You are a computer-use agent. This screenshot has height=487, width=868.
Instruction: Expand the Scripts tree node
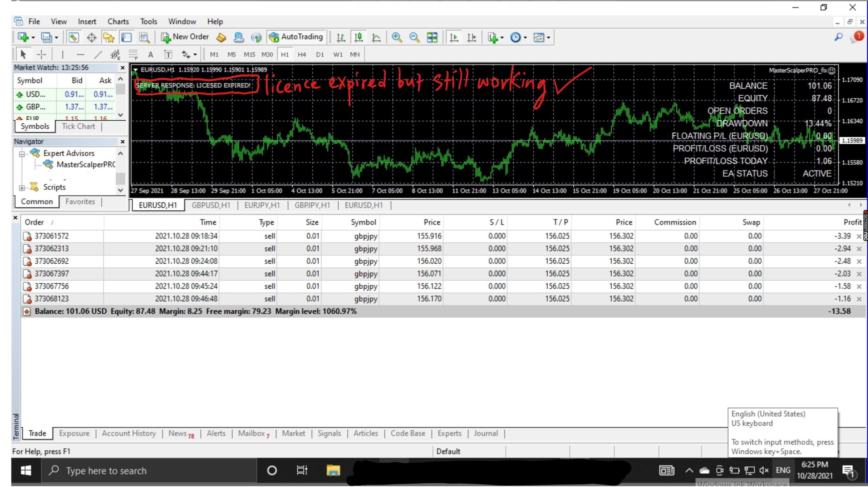tap(22, 187)
